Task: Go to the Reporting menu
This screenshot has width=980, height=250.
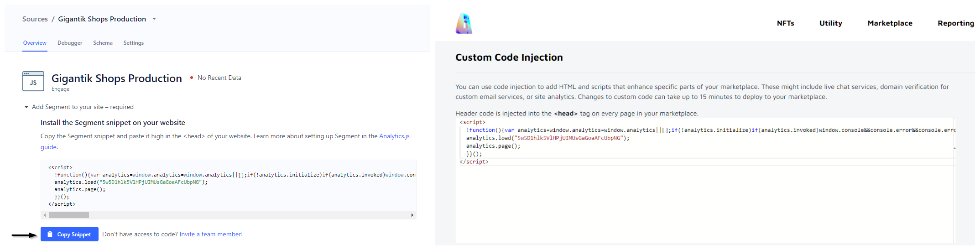Action: coord(955,23)
